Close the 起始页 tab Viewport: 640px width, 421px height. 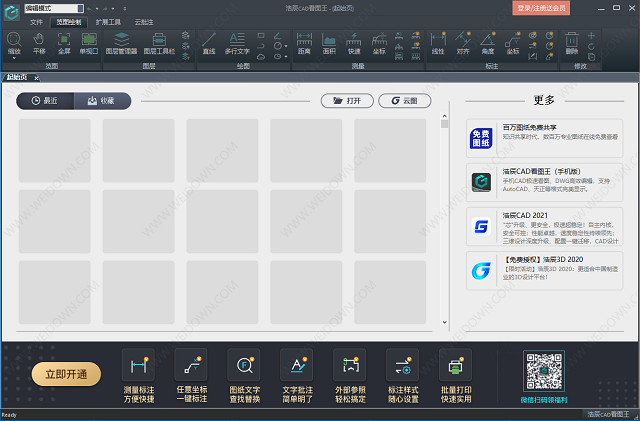(36, 78)
